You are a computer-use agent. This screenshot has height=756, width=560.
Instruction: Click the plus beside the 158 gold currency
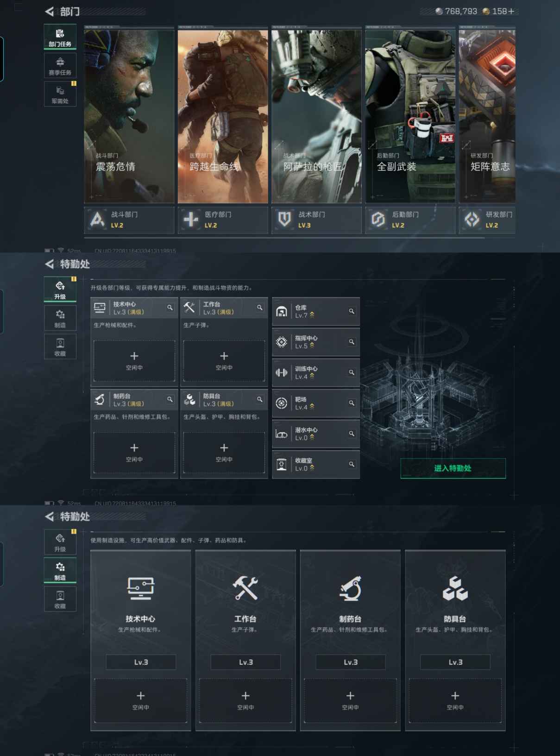[x=511, y=12]
